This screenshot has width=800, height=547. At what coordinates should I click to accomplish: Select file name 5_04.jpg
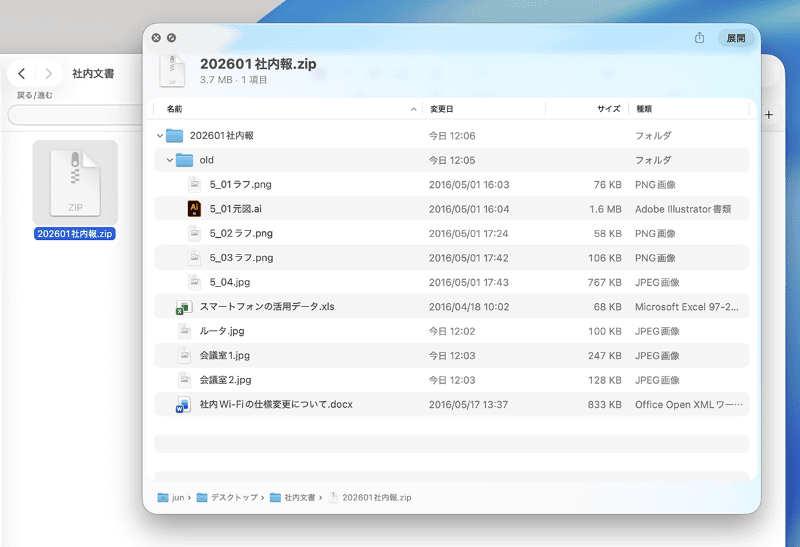(230, 282)
